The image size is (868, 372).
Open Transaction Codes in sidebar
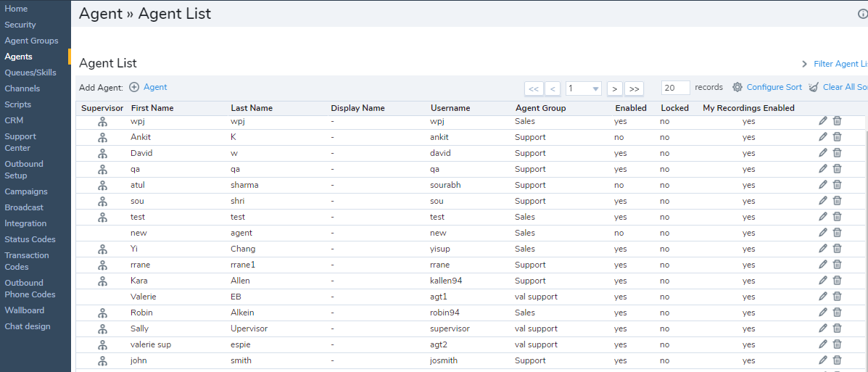pos(27,261)
